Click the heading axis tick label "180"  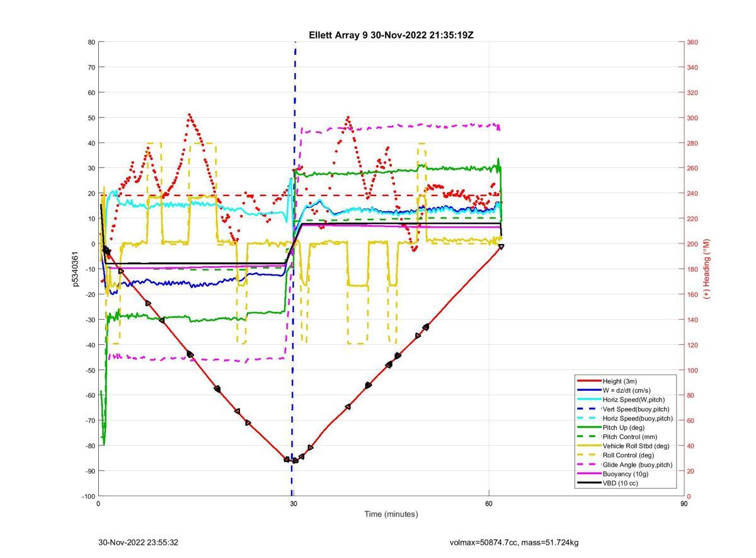692,269
